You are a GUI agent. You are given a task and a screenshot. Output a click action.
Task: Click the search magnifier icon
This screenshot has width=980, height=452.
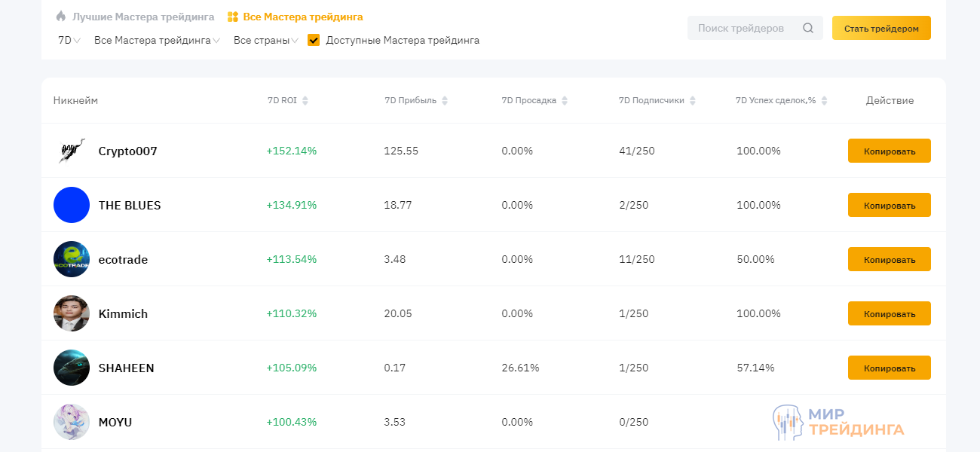[x=808, y=29]
